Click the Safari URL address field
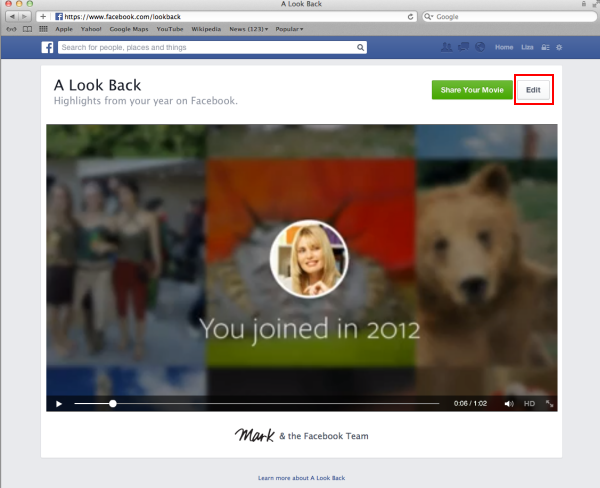This screenshot has width=600, height=488. pyautogui.click(x=226, y=16)
